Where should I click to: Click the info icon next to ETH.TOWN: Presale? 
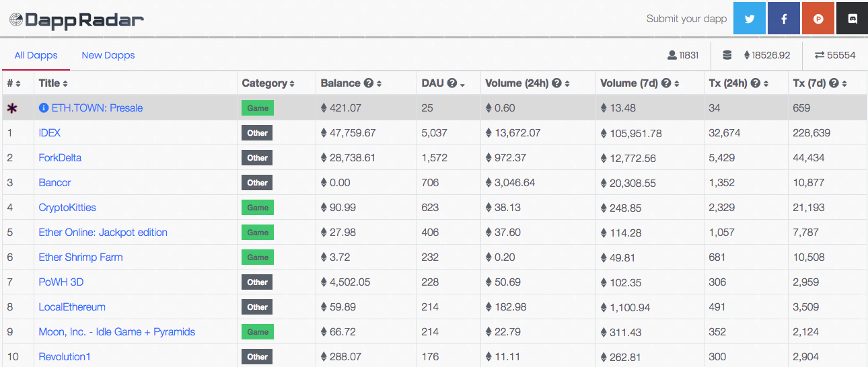(x=44, y=108)
